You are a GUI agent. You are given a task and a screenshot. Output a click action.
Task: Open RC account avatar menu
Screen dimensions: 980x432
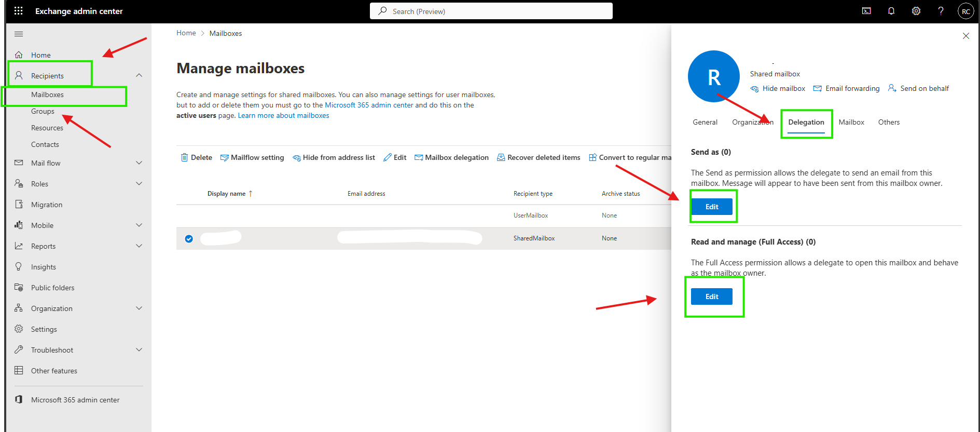tap(965, 11)
